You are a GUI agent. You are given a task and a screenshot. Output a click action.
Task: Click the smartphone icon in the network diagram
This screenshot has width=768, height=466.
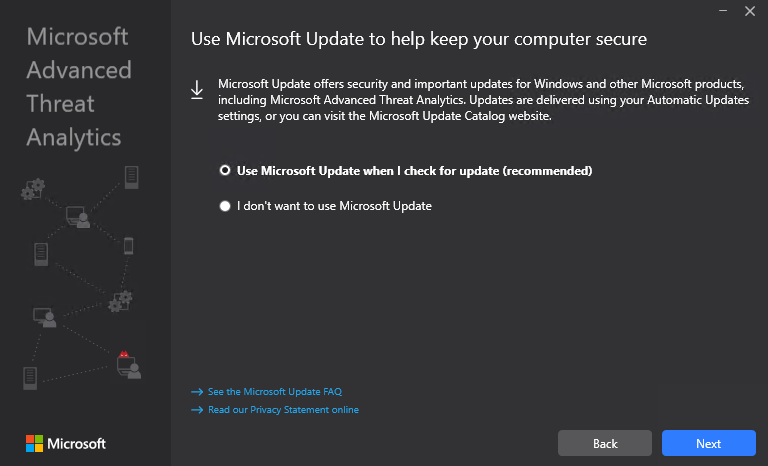pyautogui.click(x=128, y=245)
